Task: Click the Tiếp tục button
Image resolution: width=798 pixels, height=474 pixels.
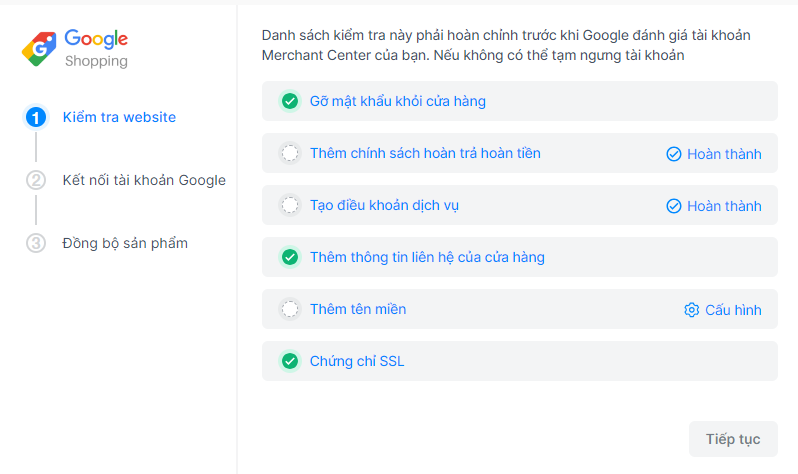Action: pyautogui.click(x=733, y=439)
